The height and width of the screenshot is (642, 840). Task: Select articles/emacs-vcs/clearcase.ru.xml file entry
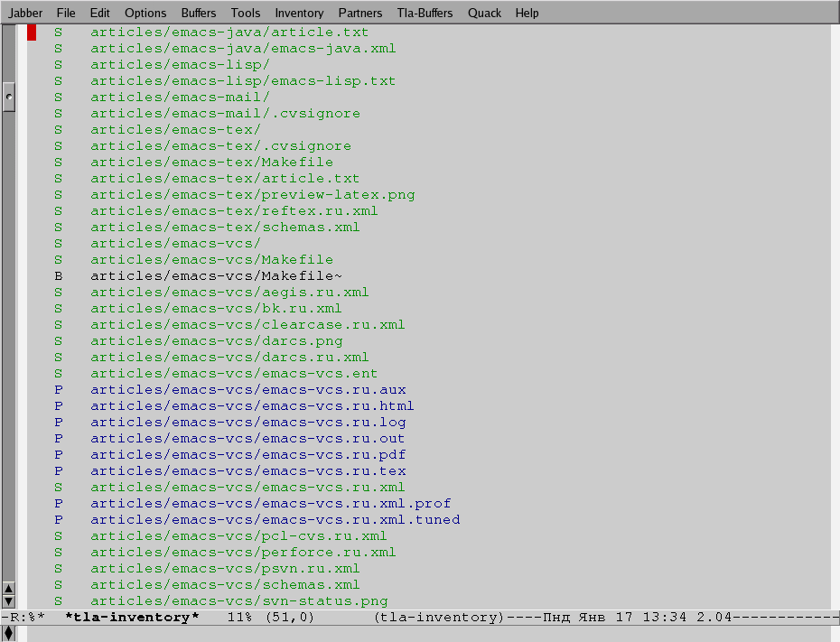pyautogui.click(x=247, y=325)
